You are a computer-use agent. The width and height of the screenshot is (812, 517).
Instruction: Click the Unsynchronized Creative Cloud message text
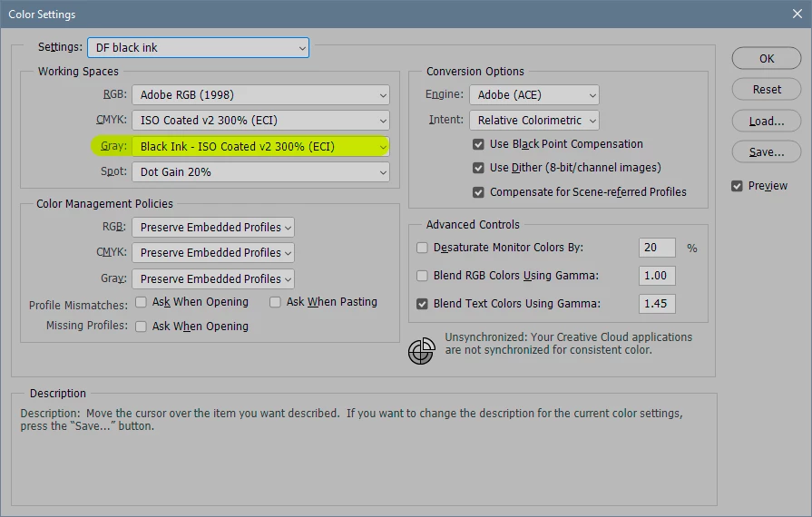coord(568,344)
